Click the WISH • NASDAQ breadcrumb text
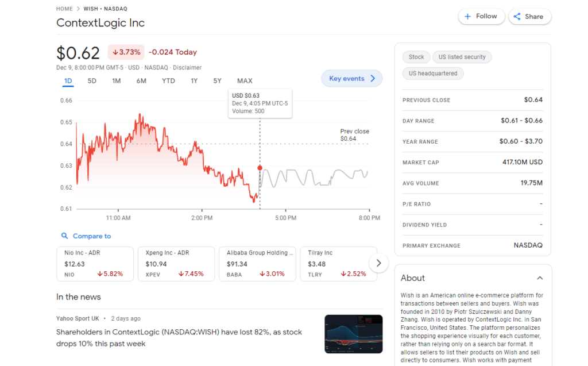Image resolution: width=588 pixels, height=366 pixels. [x=106, y=9]
